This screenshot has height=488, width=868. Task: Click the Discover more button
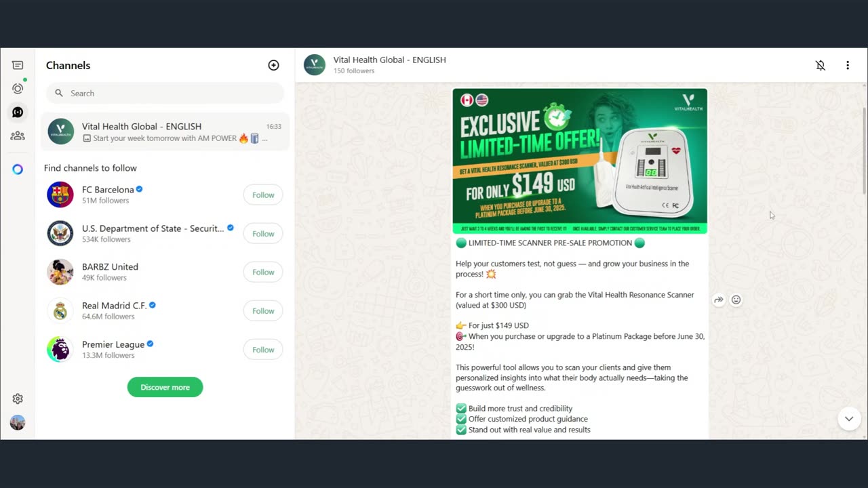click(165, 387)
